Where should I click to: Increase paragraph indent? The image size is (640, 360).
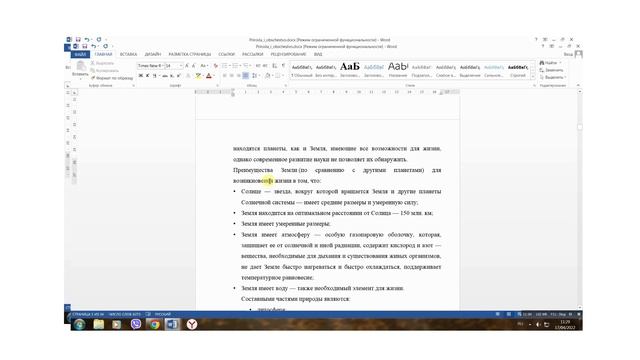pos(264,66)
